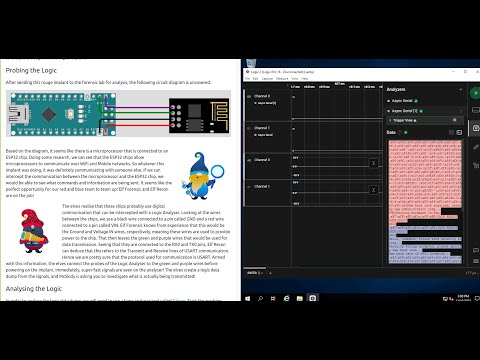Viewport: 480px width, 360px height.
Task: Switch Data panel to table view icon
Action: pos(451,132)
